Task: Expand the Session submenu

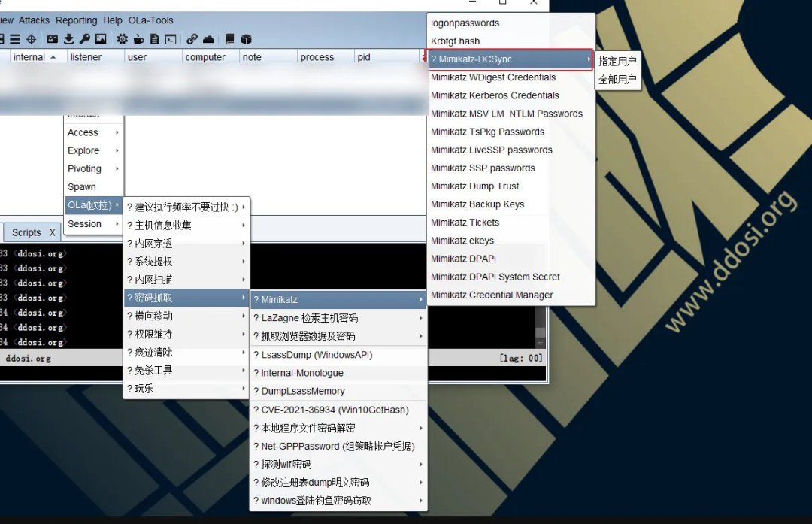Action: [x=93, y=224]
